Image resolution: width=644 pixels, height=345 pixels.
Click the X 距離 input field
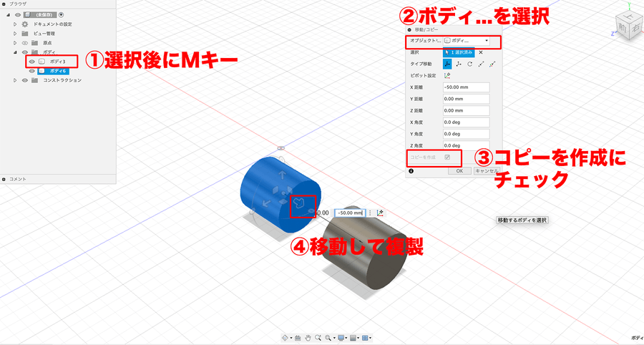[466, 87]
